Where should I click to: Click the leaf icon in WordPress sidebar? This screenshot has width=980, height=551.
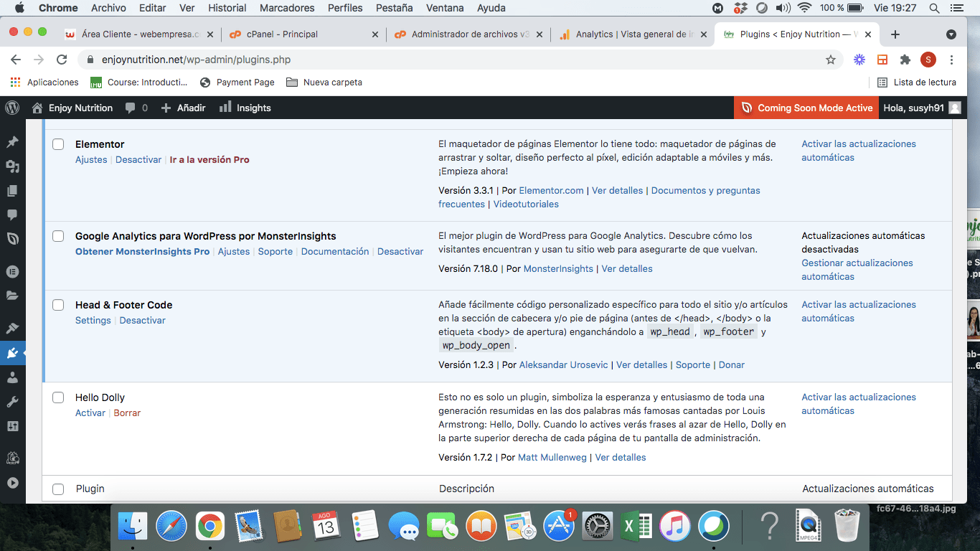coord(12,239)
